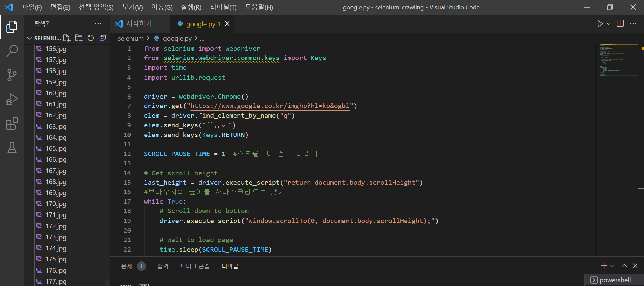Open the 실행(R) menu
Screen dimensions: 644x286
point(191,7)
